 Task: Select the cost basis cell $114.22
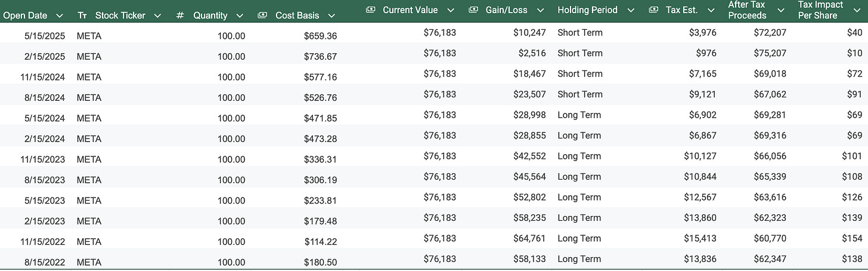click(320, 242)
